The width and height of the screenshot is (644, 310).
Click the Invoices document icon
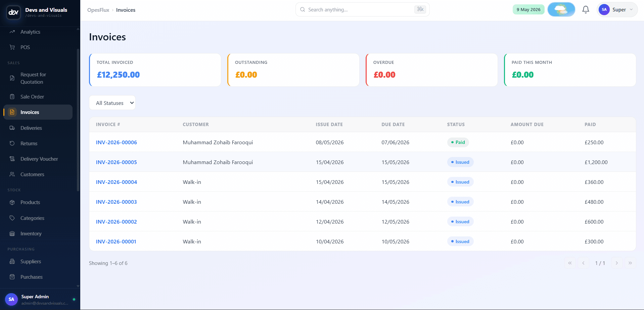click(x=12, y=112)
